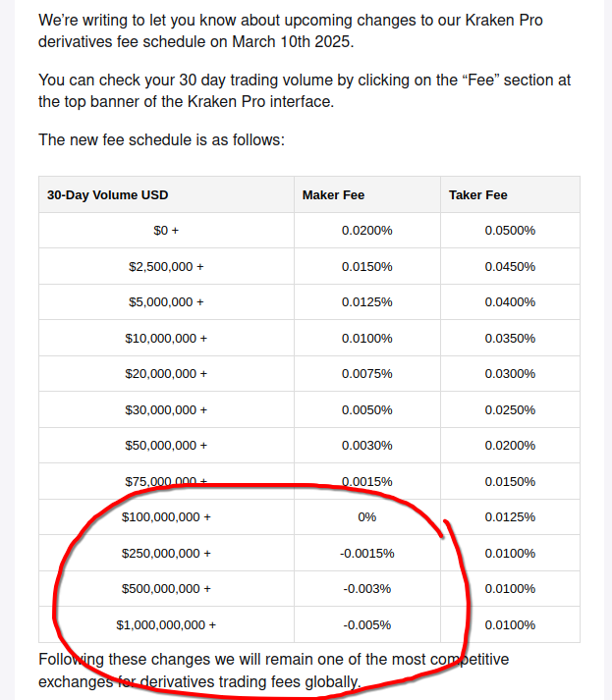Image resolution: width=612 pixels, height=700 pixels.
Task: Select the $1,000,000,000 + volume tier
Action: pyautogui.click(x=166, y=625)
